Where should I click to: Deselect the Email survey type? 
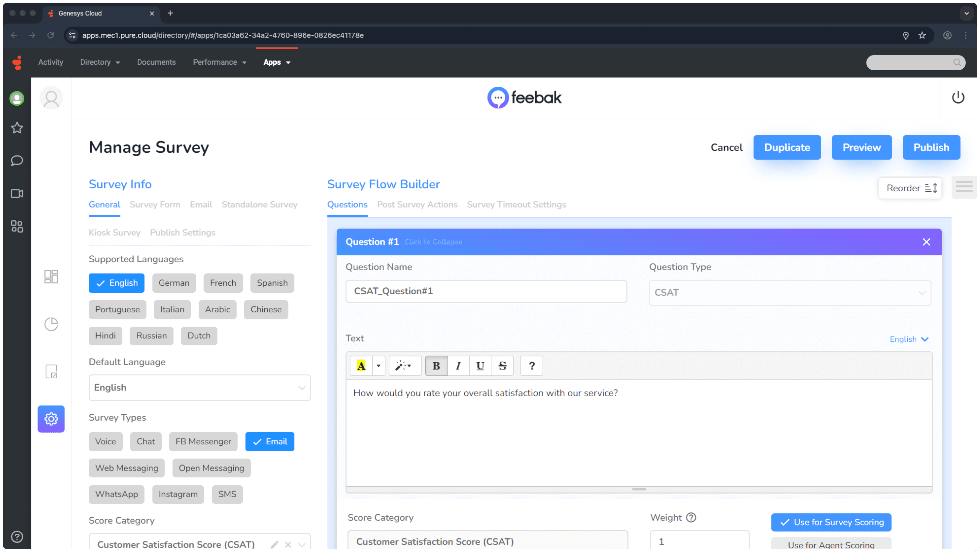[270, 441]
